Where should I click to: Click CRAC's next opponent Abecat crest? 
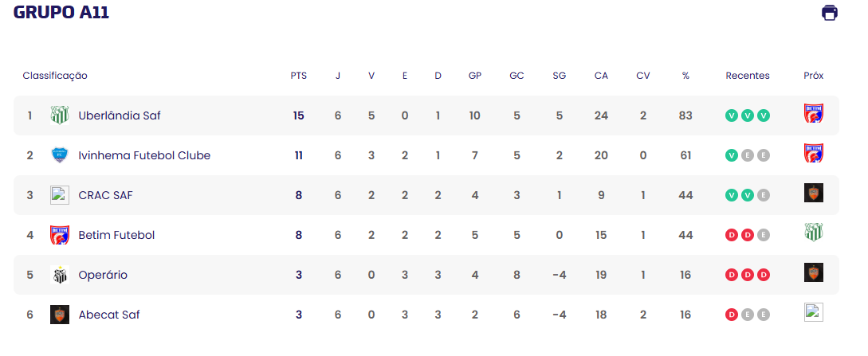click(813, 193)
